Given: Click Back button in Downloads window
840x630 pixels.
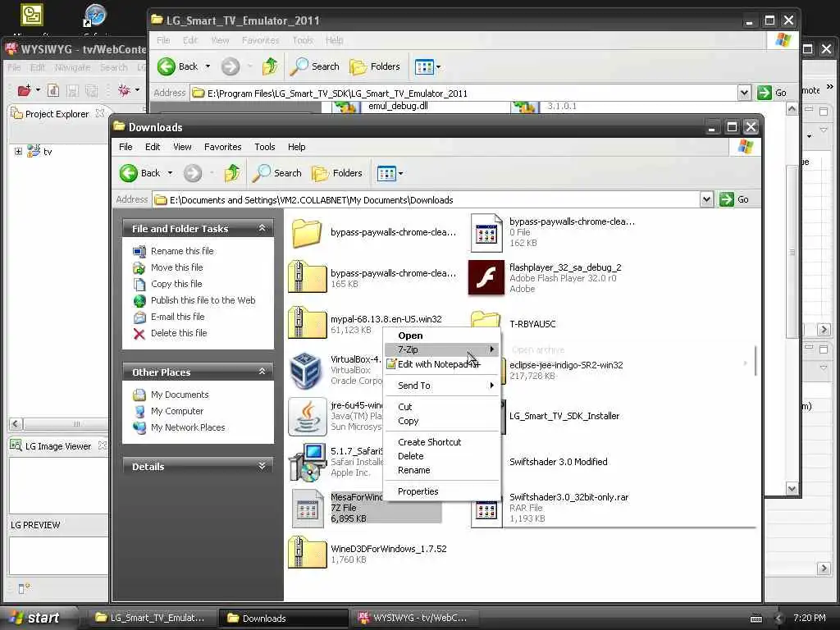Looking at the screenshot, I should [139, 173].
